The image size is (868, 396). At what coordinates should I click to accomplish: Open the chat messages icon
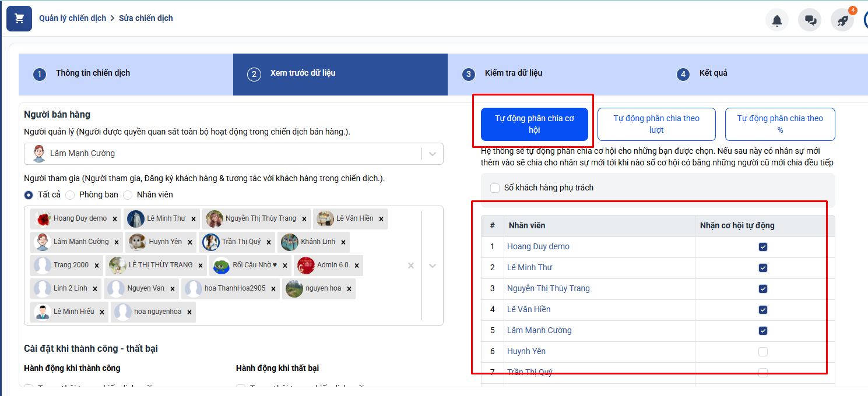[x=810, y=20]
